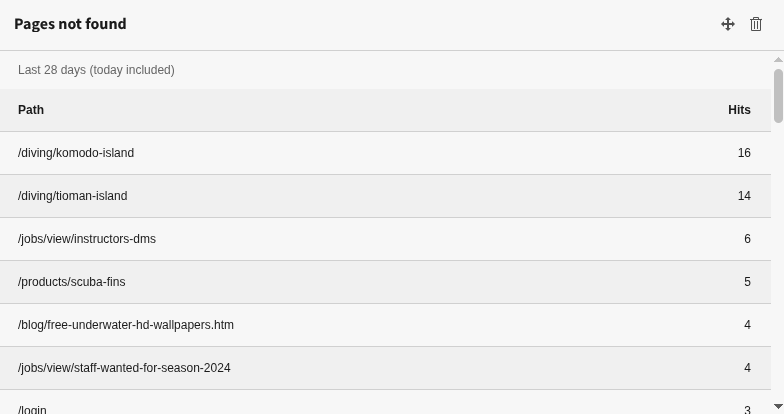Click the 16 hits value for komodo-island
Viewport: 784px width, 414px height.
coord(743,153)
